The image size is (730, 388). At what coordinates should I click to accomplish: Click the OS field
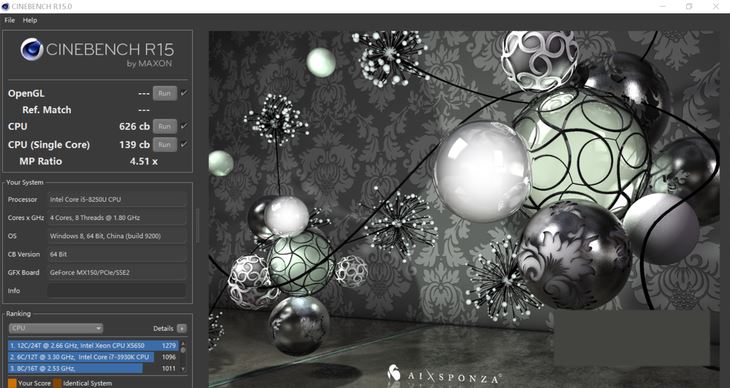(x=117, y=236)
